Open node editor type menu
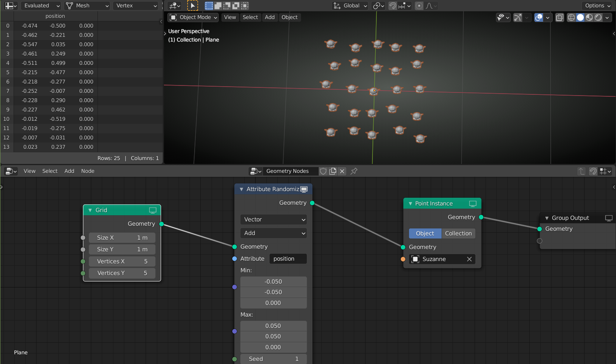616x364 pixels. pyautogui.click(x=11, y=171)
